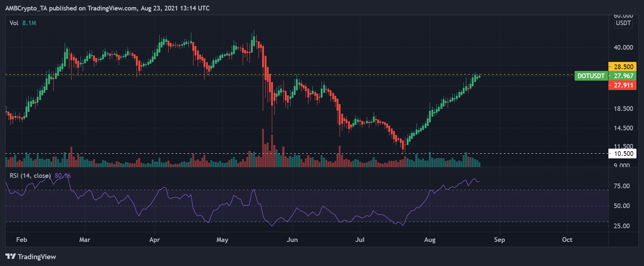Click the RSI value 80.16 readout
This screenshot has width=644, height=266.
point(63,176)
